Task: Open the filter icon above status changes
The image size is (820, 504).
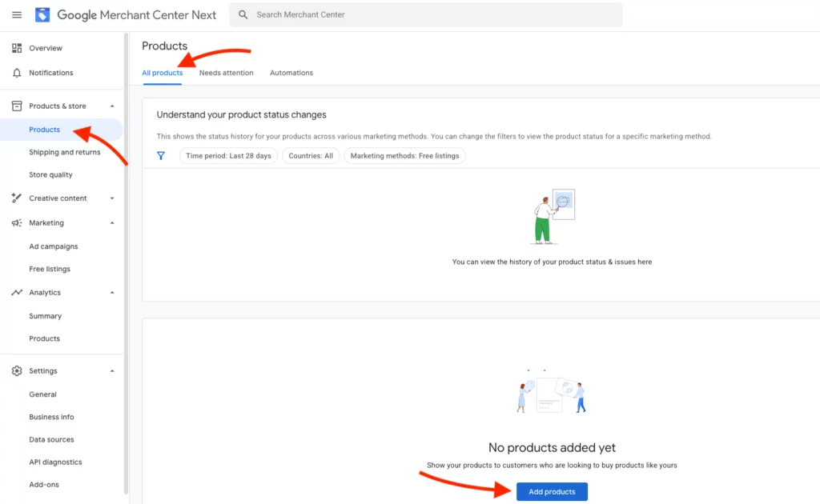Action: (x=161, y=156)
